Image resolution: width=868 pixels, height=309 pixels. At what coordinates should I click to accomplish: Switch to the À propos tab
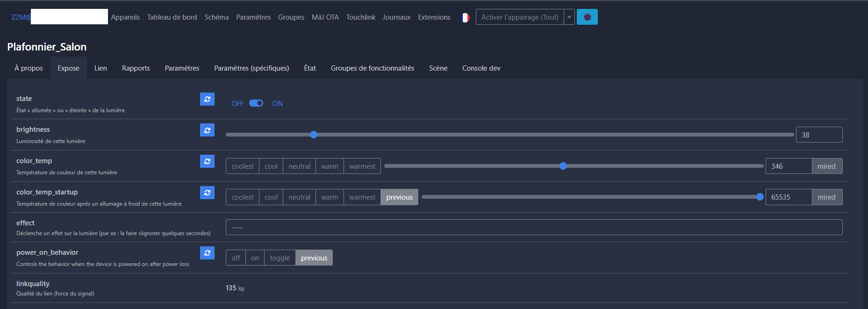click(x=29, y=68)
